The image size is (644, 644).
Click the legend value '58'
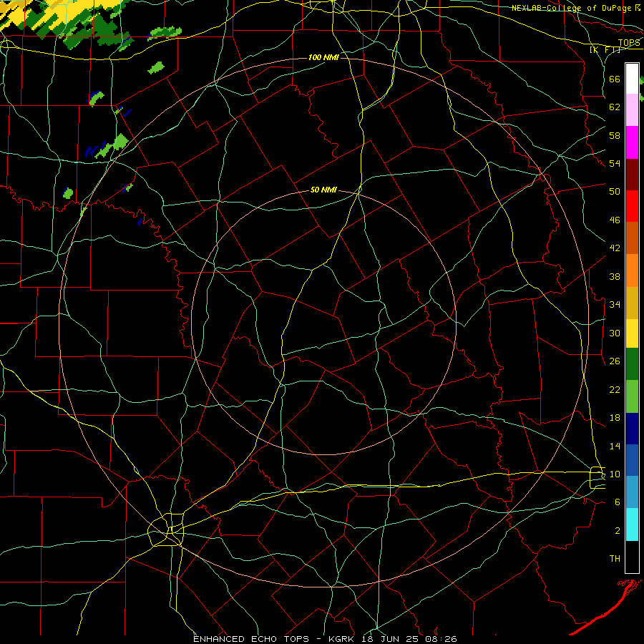coord(615,135)
